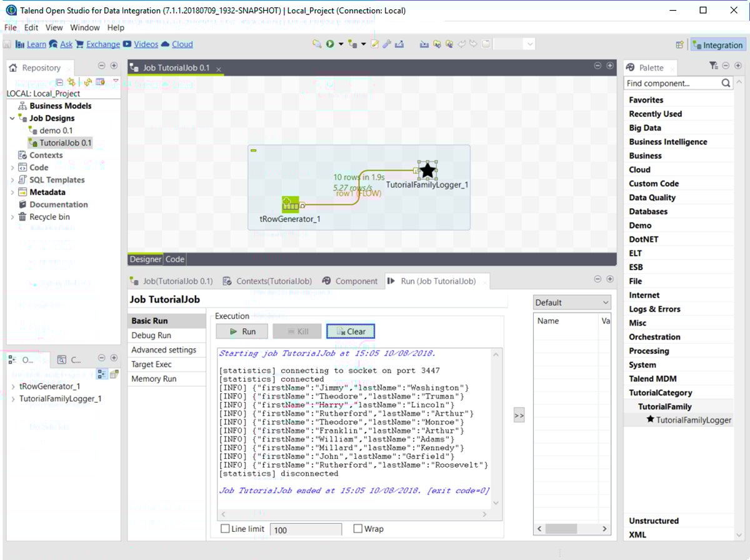The image size is (750, 560).
Task: Click the Export items toolbar icon
Action: tap(399, 44)
